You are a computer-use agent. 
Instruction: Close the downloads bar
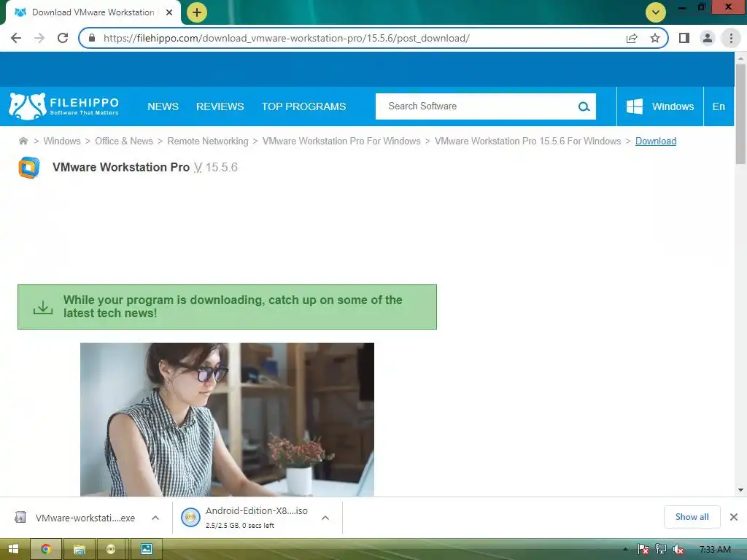[x=734, y=517]
